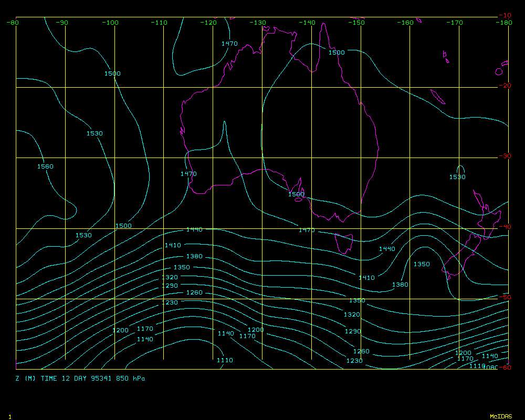525x420 pixels.
Task: Click the McIDAS label in bottom corner
Action: [x=500, y=416]
